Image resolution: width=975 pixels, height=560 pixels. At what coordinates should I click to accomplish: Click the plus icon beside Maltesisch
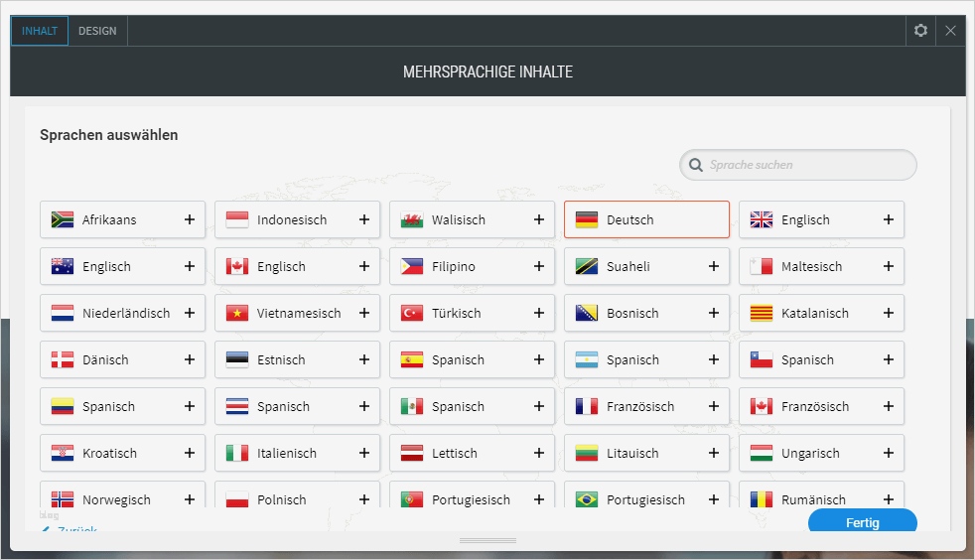[889, 266]
